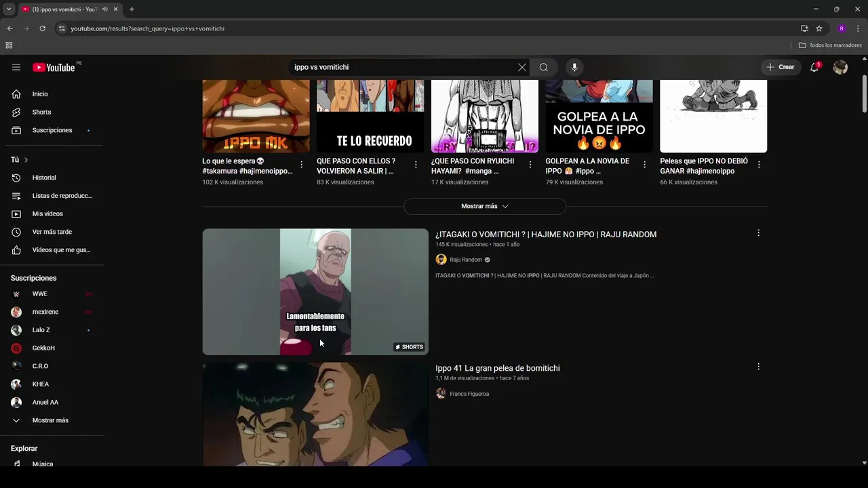Bookmark this page with star icon
This screenshot has width=868, height=488.
pos(819,28)
